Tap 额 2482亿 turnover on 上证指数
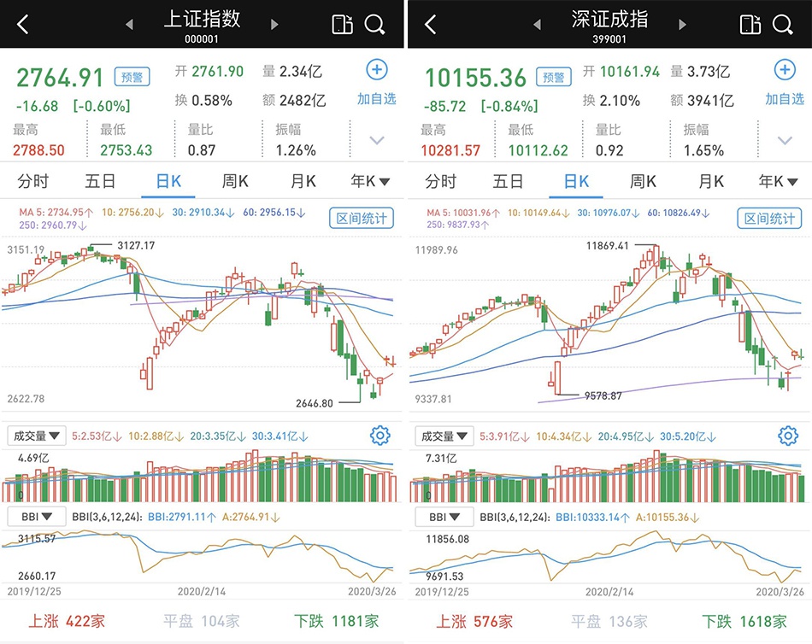The height and width of the screenshot is (644, 812). [294, 100]
